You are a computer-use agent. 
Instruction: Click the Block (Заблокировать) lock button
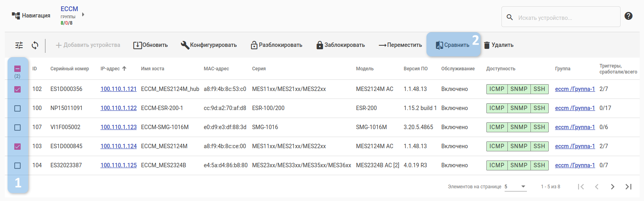pyautogui.click(x=341, y=45)
